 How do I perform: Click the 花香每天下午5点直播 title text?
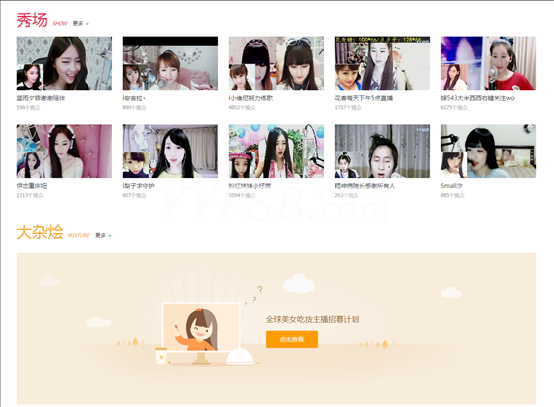tap(364, 98)
